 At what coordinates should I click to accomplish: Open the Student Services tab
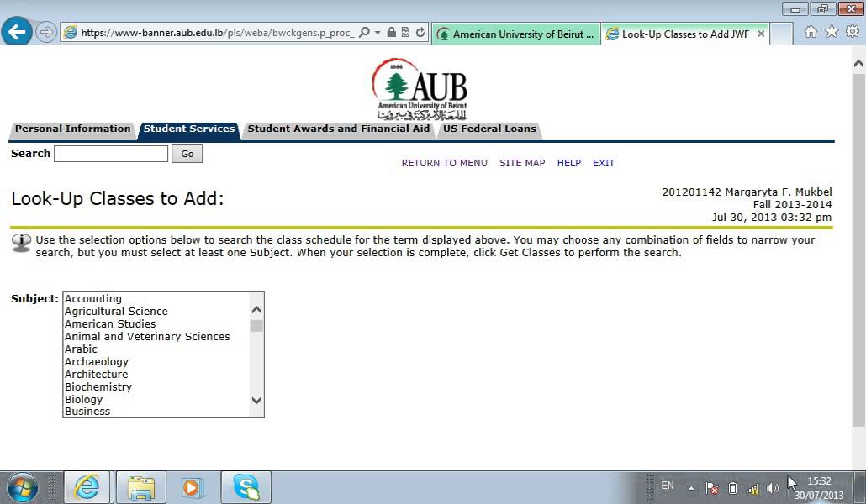point(189,129)
